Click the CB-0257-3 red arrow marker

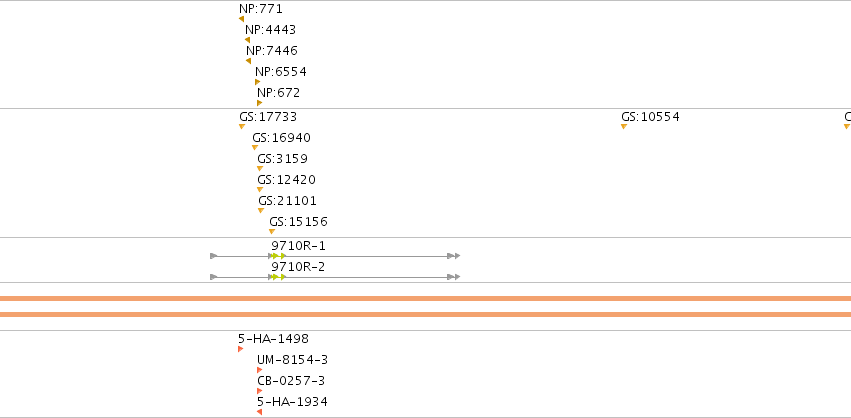click(259, 391)
